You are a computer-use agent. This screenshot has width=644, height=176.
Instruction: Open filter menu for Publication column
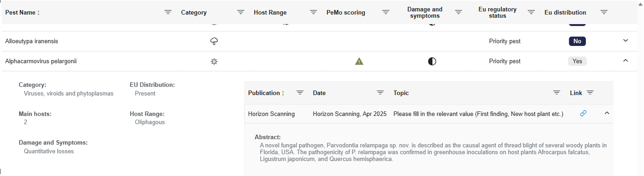click(300, 93)
